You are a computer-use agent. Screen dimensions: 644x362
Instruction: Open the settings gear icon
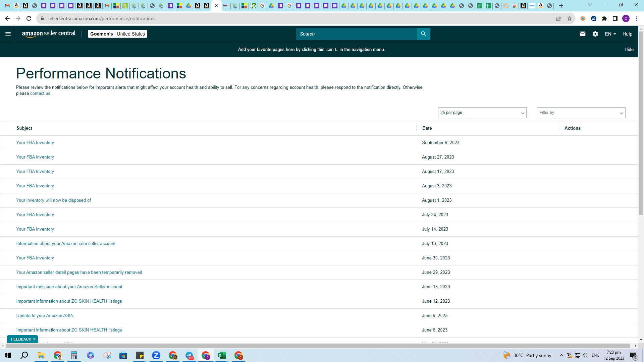[x=595, y=34]
